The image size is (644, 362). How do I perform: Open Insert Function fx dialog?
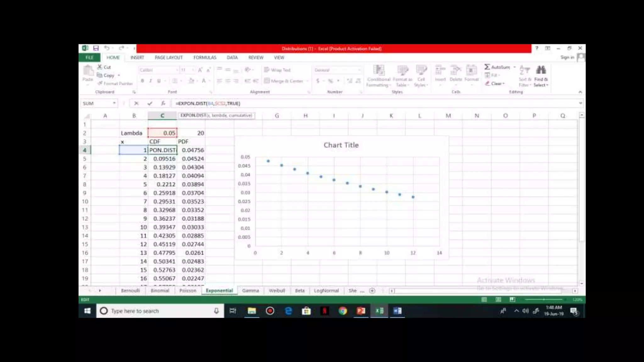coord(163,103)
